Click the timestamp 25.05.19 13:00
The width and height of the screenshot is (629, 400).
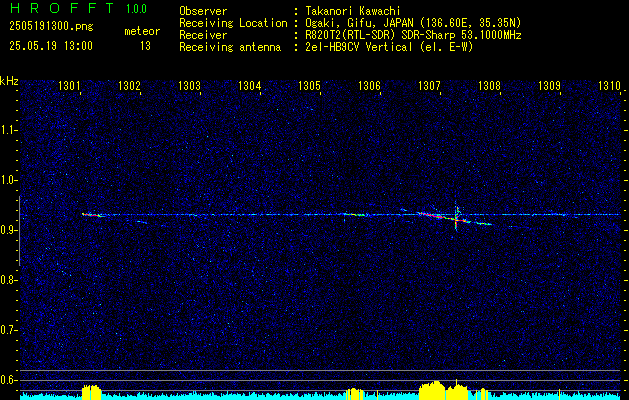click(51, 46)
